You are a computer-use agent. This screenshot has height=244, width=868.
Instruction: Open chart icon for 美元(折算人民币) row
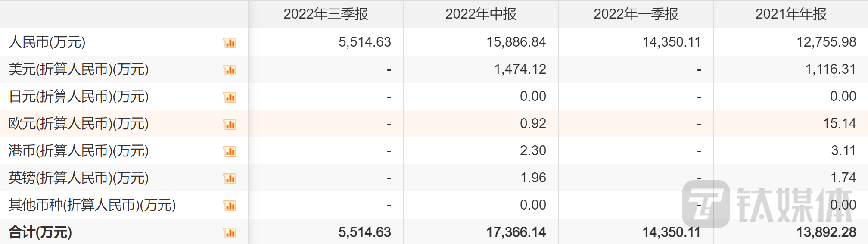coord(230,70)
